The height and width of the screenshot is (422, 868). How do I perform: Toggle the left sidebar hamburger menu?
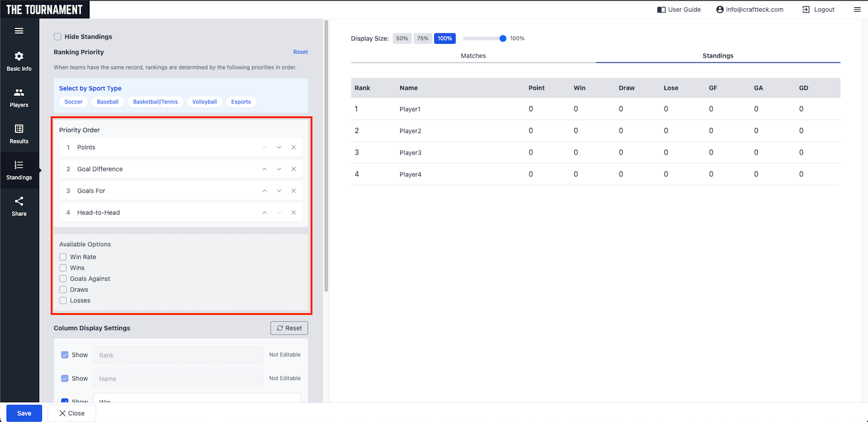[19, 31]
